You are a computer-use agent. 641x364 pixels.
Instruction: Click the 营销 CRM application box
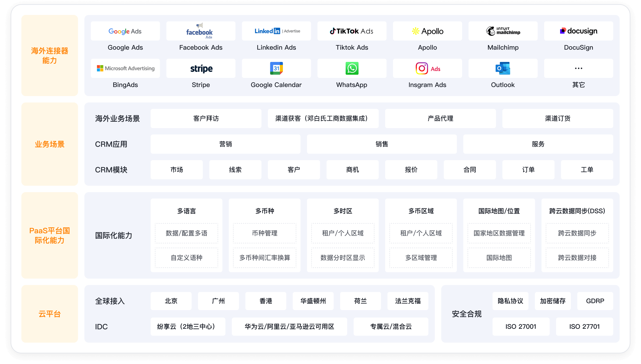225,144
